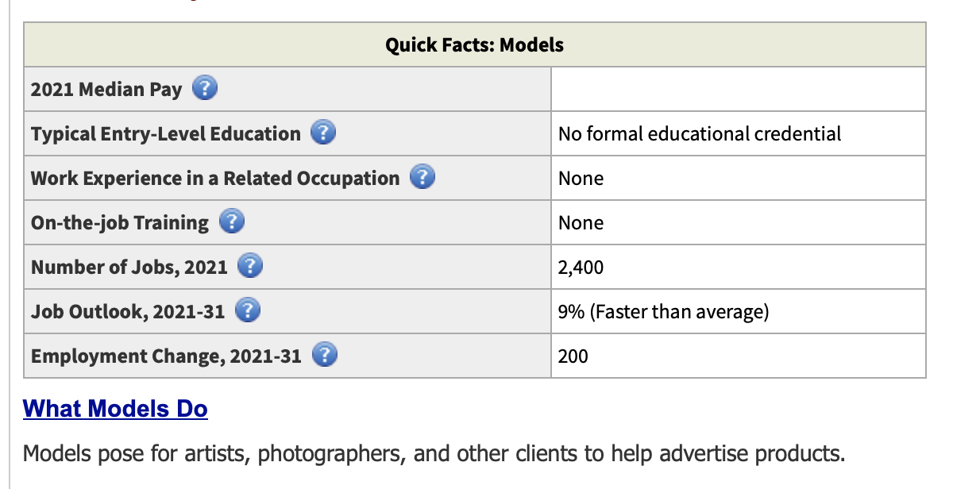Click the 2,400 jobs value cell
This screenshot has width=980, height=489.
[x=739, y=267]
